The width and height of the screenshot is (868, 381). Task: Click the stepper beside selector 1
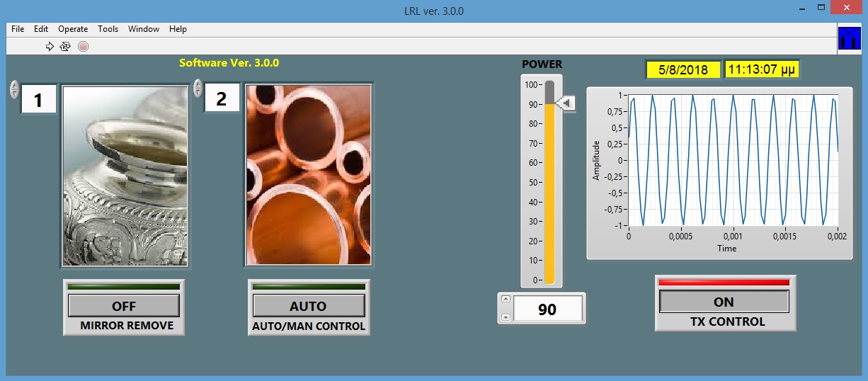pos(14,89)
